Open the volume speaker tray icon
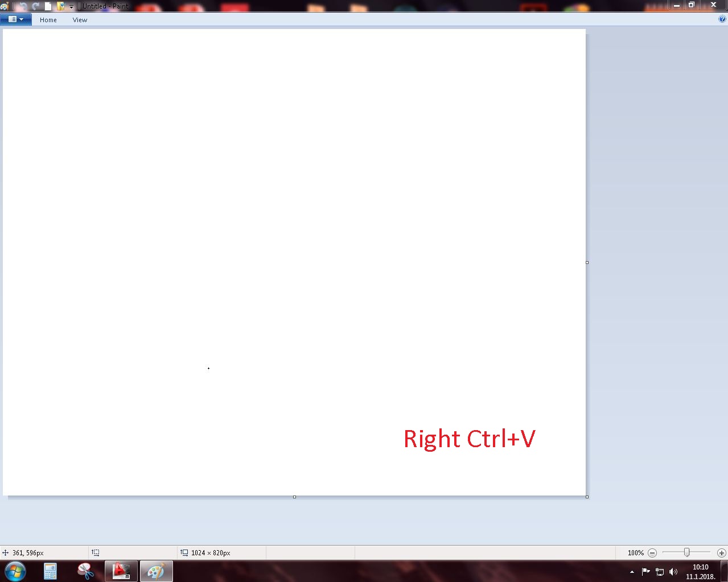 click(673, 572)
